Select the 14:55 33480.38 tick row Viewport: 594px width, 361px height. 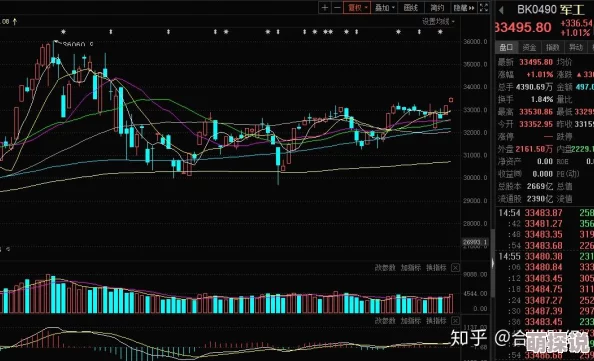546,256
